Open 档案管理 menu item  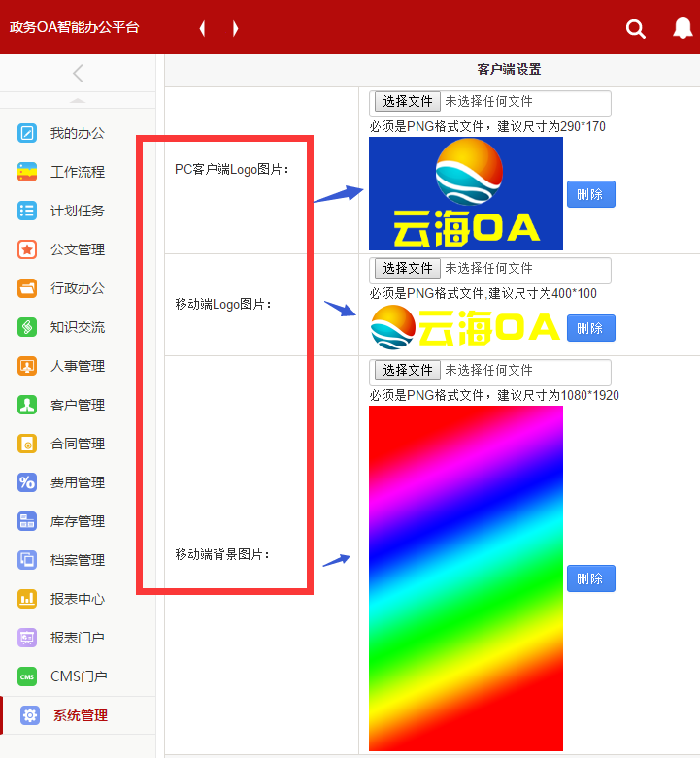pos(78,560)
